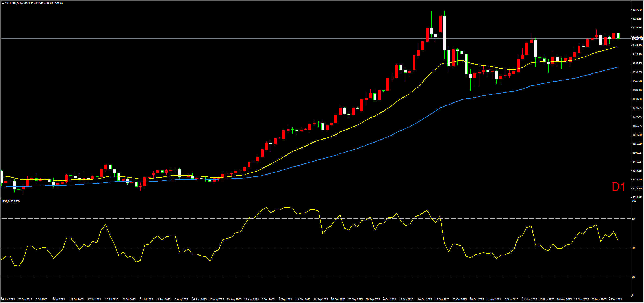This screenshot has height=303, width=644.
Task: Click the RSI(9) 58.0508 indicator label
Action: click(11, 201)
